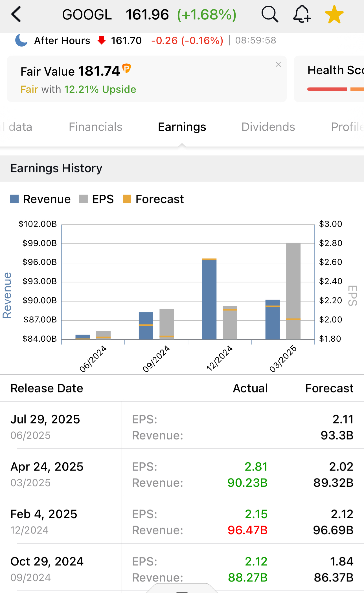Viewport: 364px width, 593px height.
Task: Open search with the magnifier icon
Action: 270,14
